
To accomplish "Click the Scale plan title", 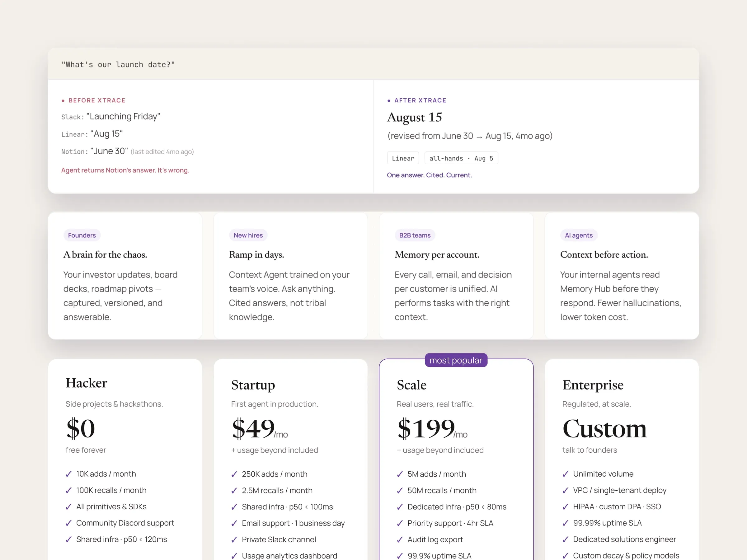I will (x=411, y=385).
